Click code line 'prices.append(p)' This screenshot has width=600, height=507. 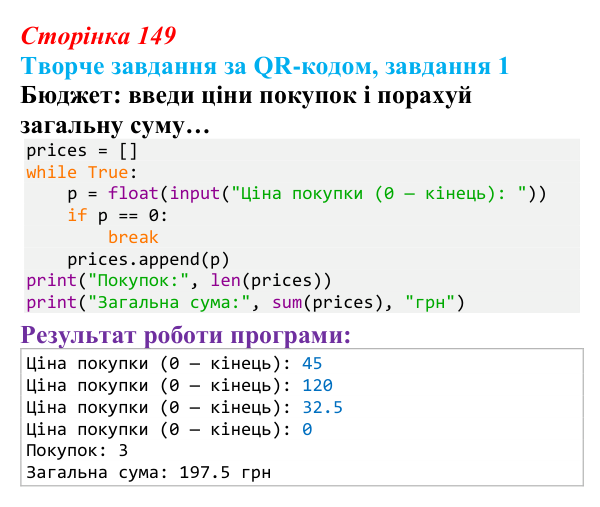coord(148,259)
